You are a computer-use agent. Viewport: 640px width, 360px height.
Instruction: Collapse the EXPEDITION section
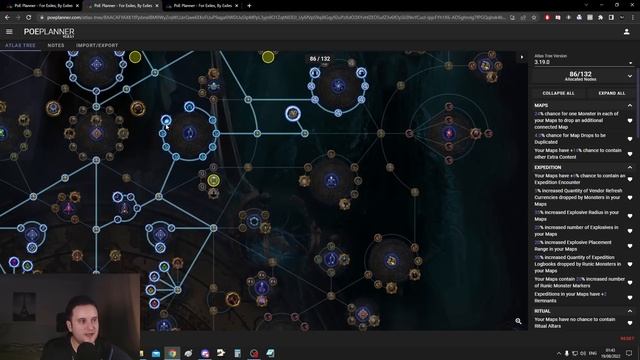click(630, 167)
